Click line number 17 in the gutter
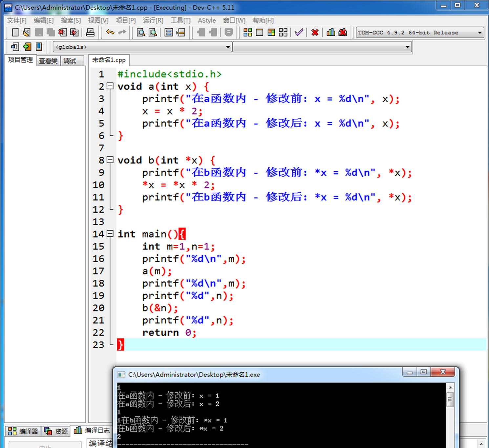 point(98,271)
